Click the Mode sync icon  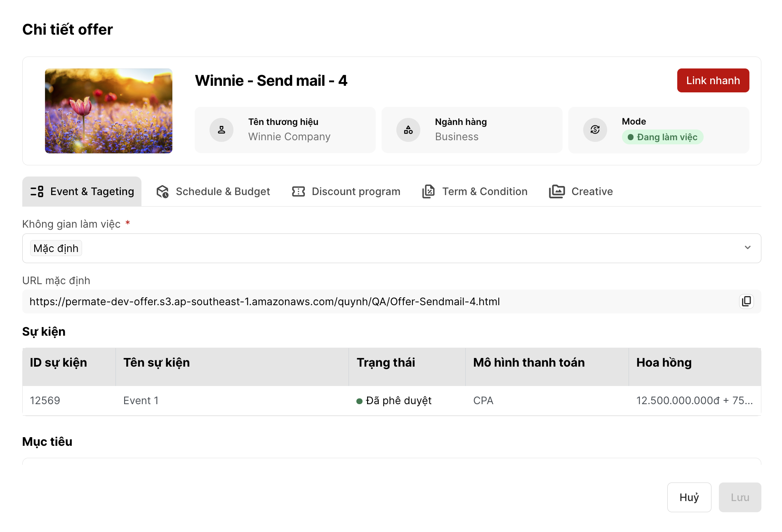pos(595,130)
